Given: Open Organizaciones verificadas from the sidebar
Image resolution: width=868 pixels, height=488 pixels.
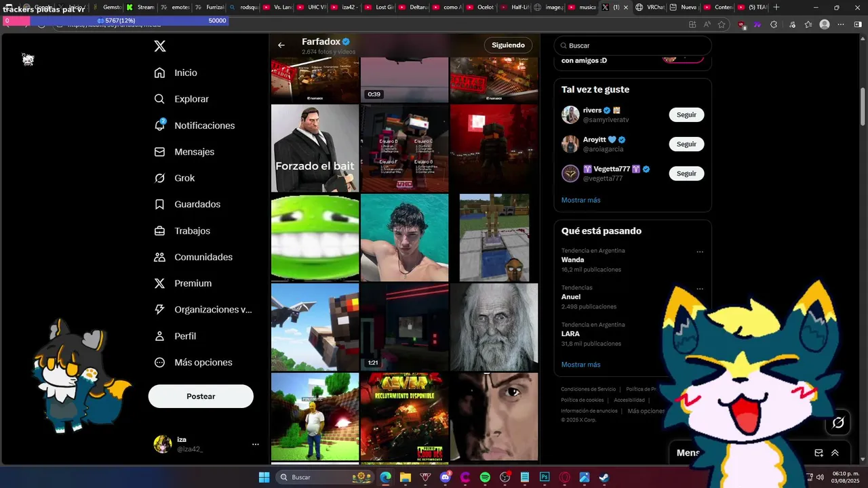Looking at the screenshot, I should pos(203,310).
